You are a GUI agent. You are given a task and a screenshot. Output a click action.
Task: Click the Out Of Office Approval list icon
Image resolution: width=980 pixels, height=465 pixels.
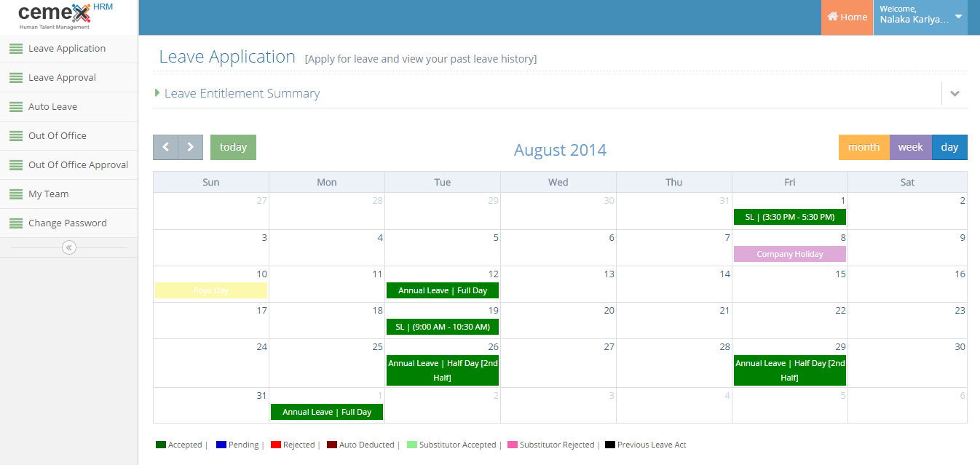coord(15,165)
